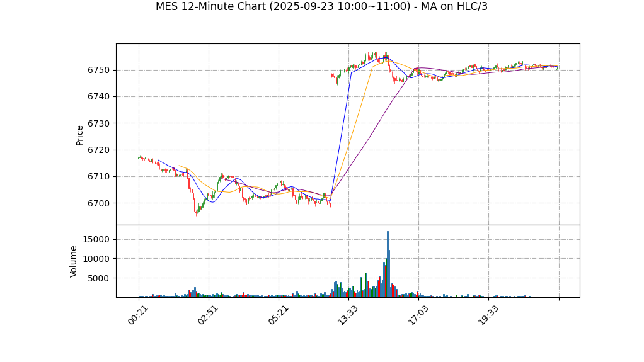The height and width of the screenshot is (362, 644).
Task: Click the 17:03 time axis label
Action: (417, 315)
